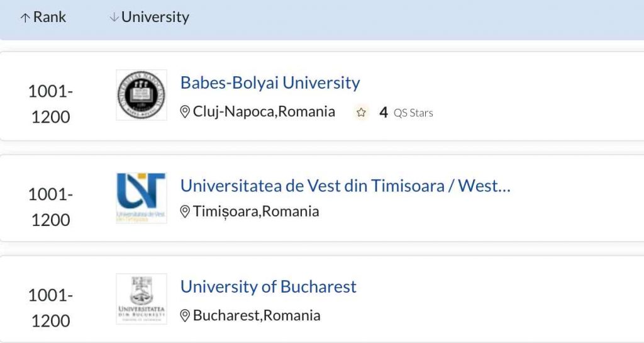Click the University of Bucharest crest logo
644x343 pixels.
(142, 299)
